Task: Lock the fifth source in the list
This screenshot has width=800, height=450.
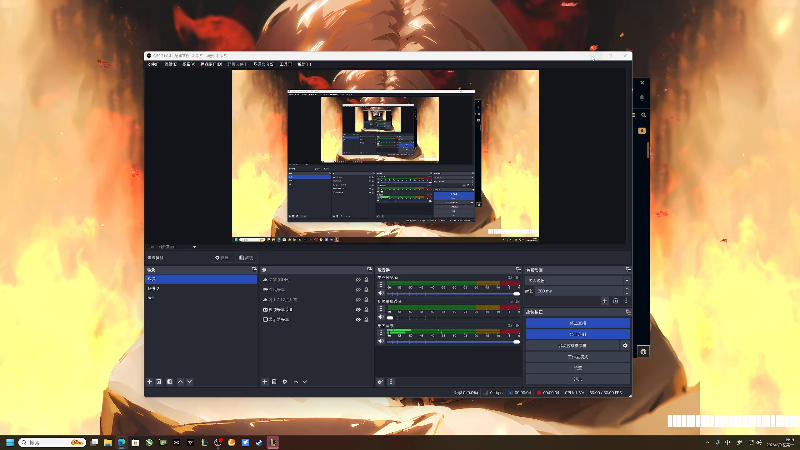Action: [366, 319]
